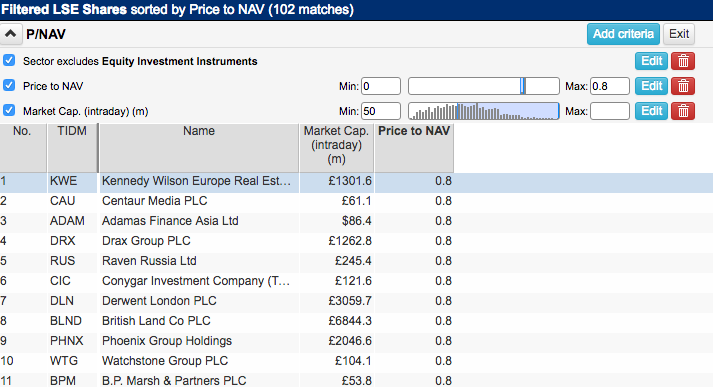This screenshot has width=713, height=387.
Task: Collapse the P/NAV filter panel chevron
Action: tap(10, 34)
